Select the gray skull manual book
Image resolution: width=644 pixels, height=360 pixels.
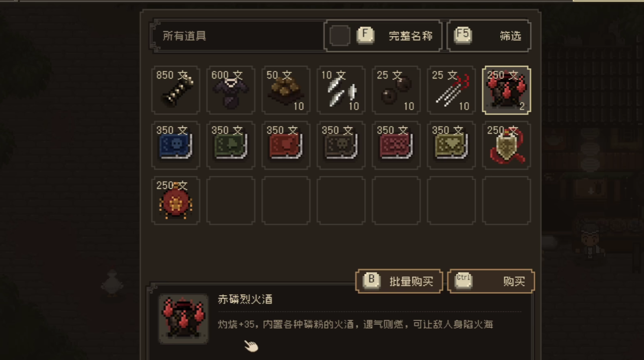click(x=341, y=145)
